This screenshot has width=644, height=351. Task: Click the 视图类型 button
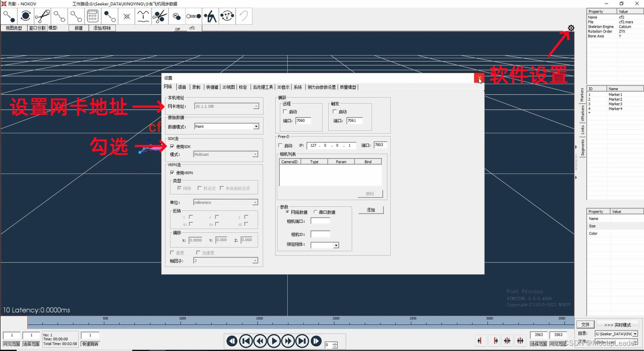pyautogui.click(x=13, y=28)
